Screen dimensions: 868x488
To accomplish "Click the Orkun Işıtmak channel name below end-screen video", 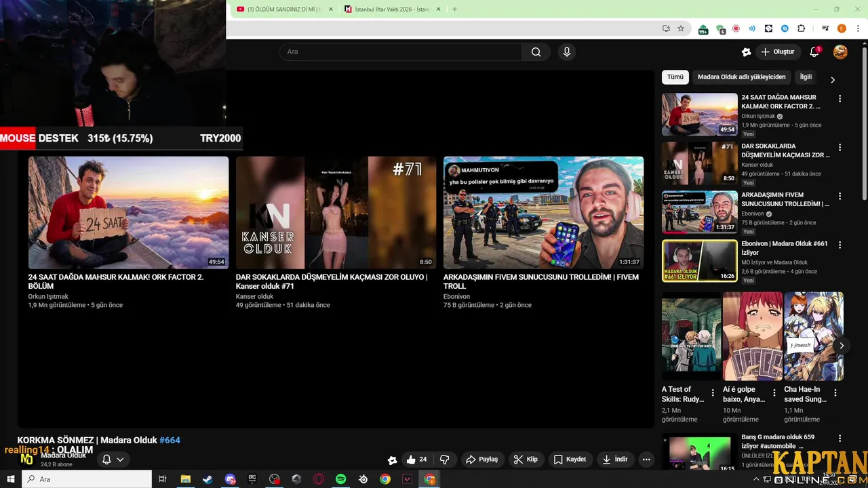I will (48, 297).
